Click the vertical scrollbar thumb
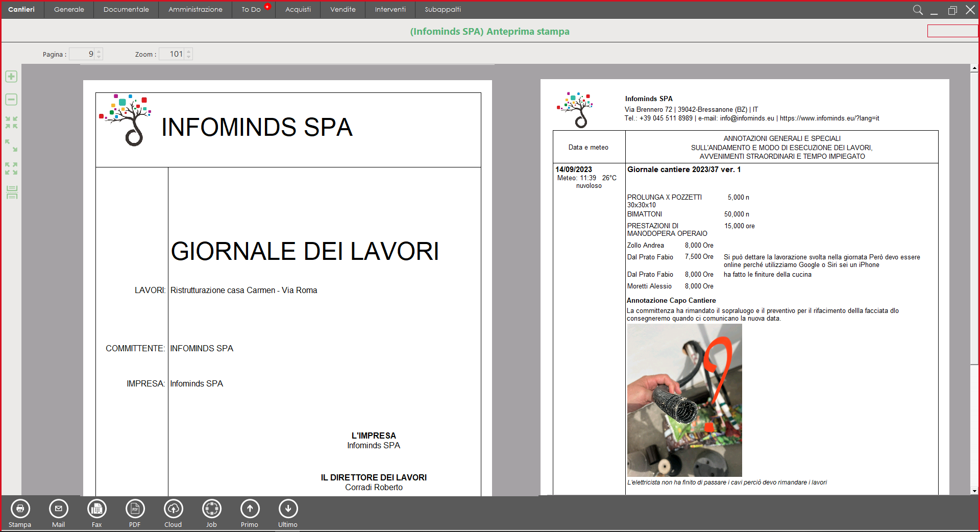Viewport: 980px width, 532px height. pyautogui.click(x=974, y=219)
